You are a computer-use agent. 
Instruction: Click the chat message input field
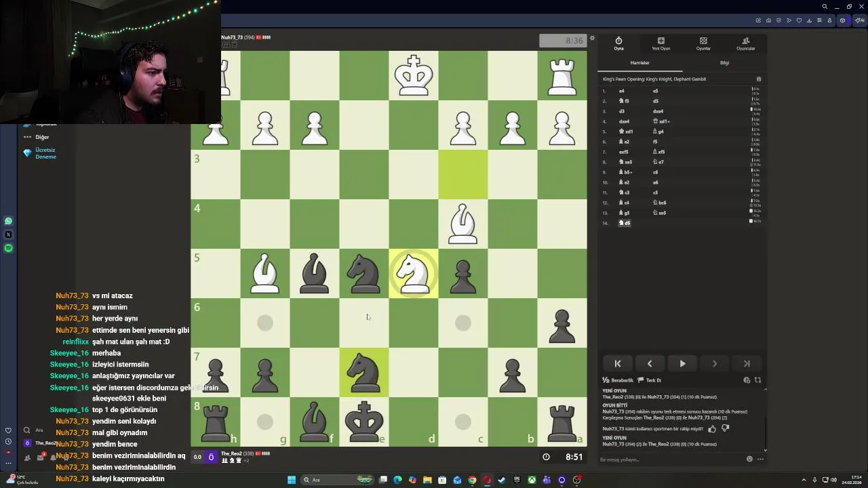671,460
